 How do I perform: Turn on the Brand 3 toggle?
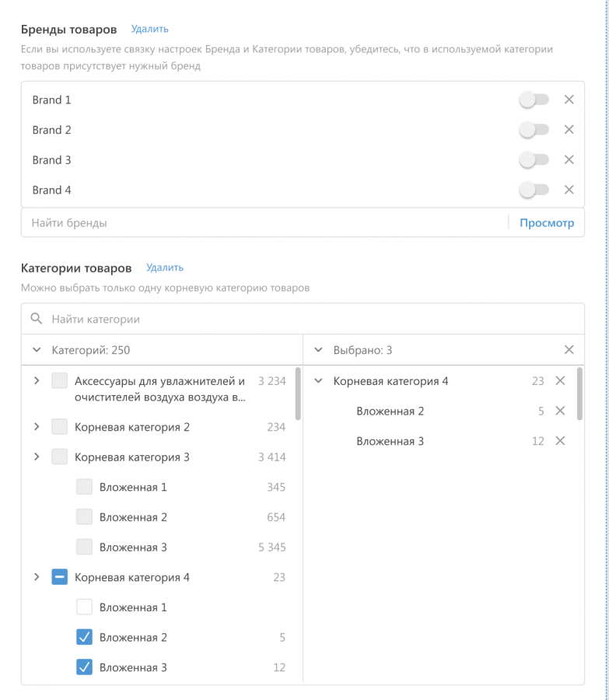pyautogui.click(x=534, y=159)
